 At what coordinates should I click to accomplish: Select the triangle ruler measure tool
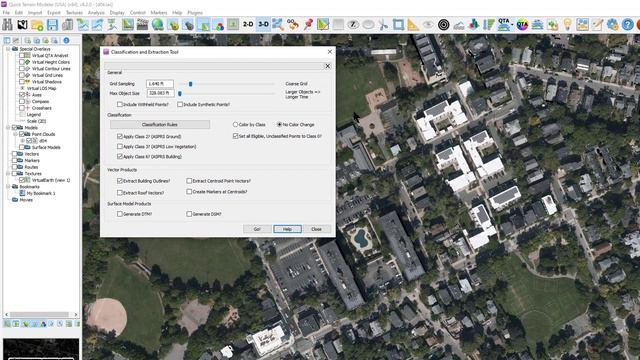coord(413,25)
